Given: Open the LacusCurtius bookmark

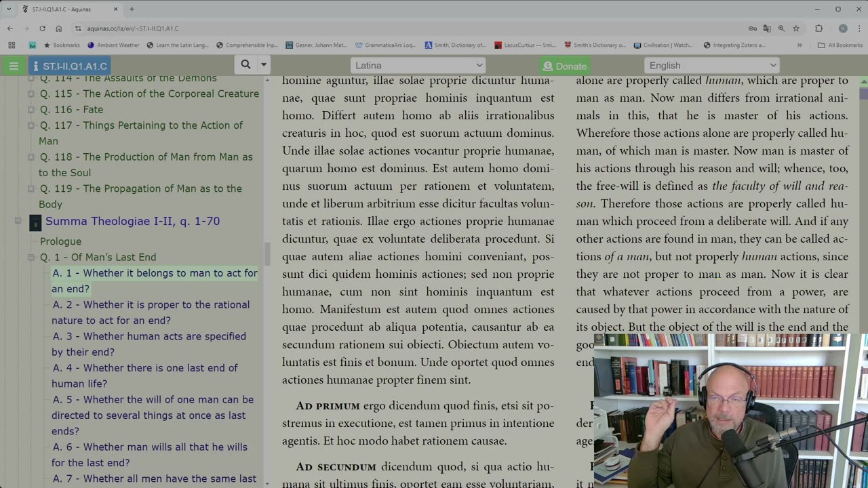Looking at the screenshot, I should (525, 45).
